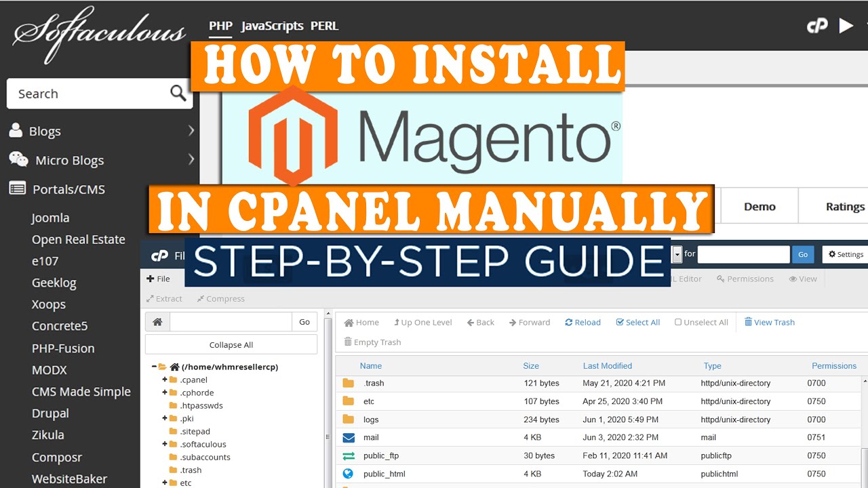Switch to the PERL tab

click(324, 26)
